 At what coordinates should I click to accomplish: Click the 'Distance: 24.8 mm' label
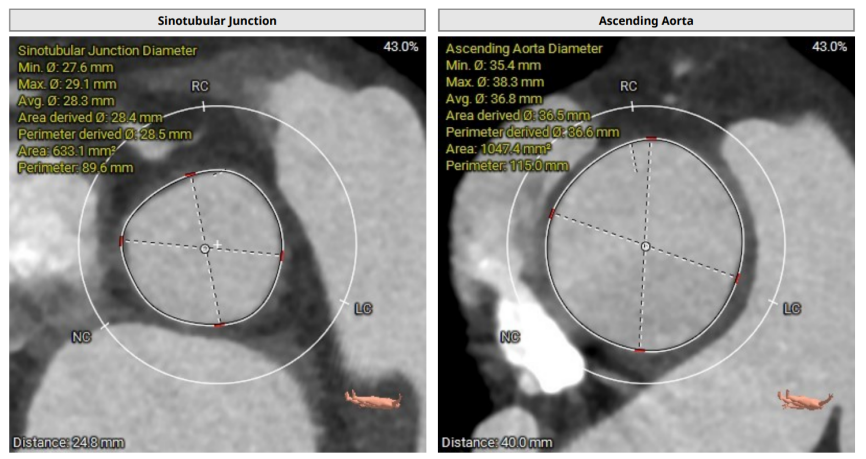[68, 442]
